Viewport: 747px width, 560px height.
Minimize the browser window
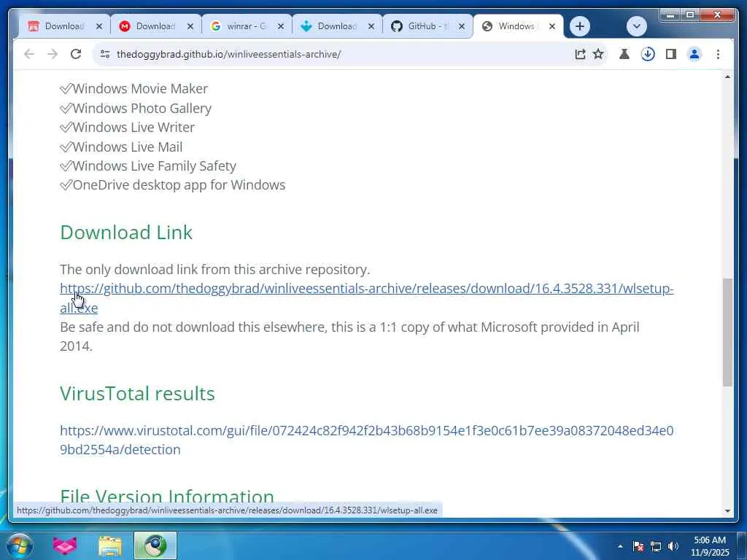670,15
